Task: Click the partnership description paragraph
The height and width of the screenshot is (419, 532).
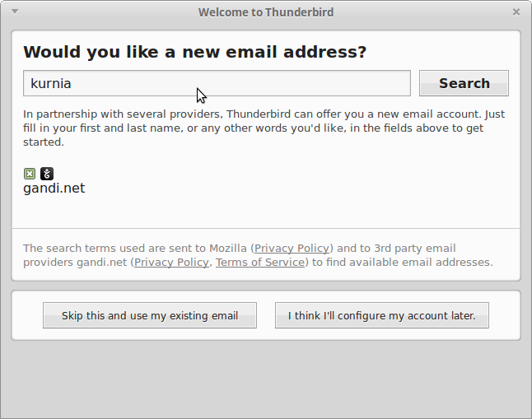Action: [264, 128]
